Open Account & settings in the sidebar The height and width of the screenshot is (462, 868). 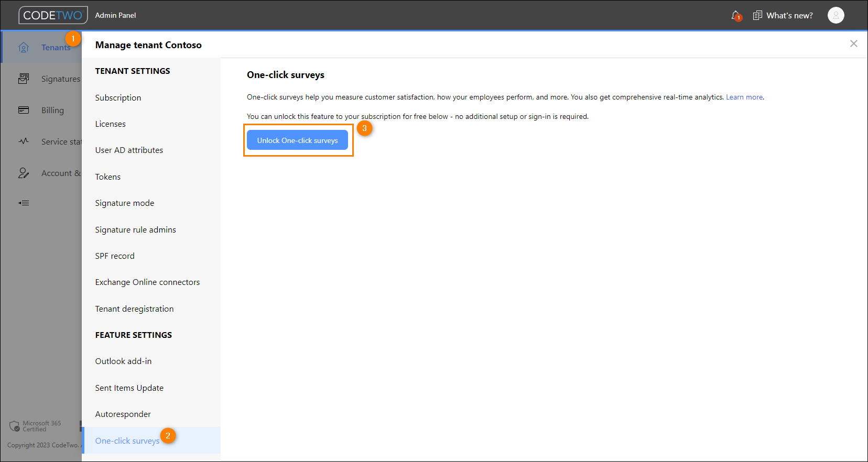coord(61,173)
